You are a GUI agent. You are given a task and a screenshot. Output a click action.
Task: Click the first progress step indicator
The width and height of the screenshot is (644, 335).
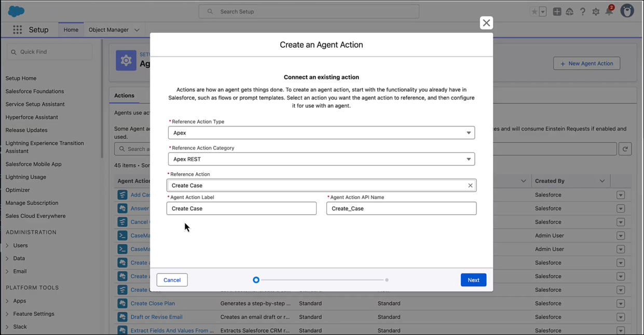tap(256, 280)
